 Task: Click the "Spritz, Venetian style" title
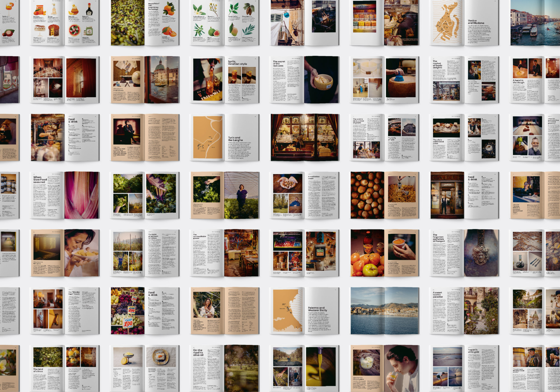pos(237,63)
